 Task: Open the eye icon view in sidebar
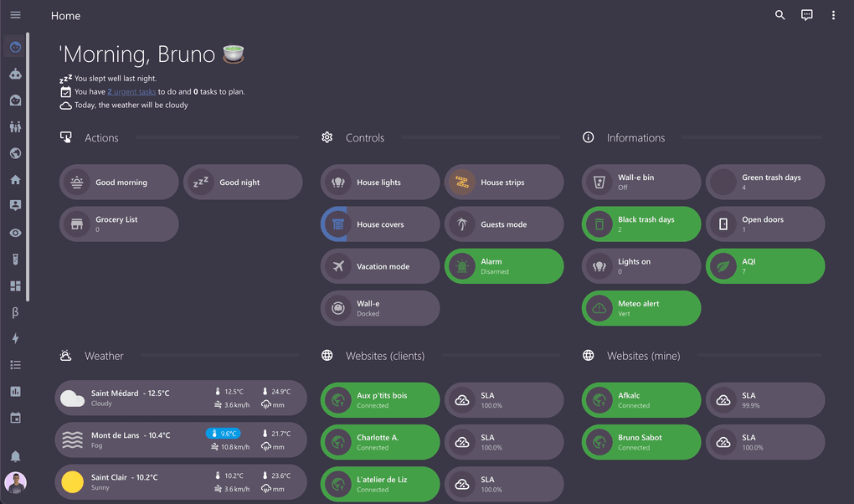[x=15, y=233]
